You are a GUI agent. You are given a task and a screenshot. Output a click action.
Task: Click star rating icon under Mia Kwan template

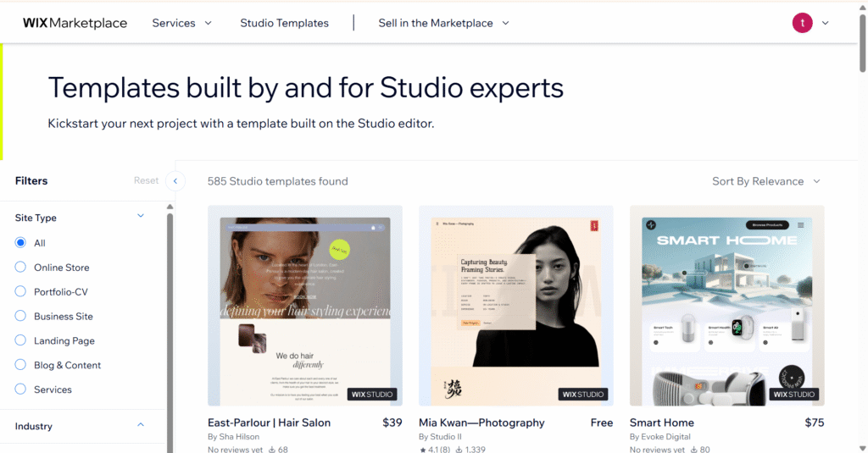[x=422, y=450]
